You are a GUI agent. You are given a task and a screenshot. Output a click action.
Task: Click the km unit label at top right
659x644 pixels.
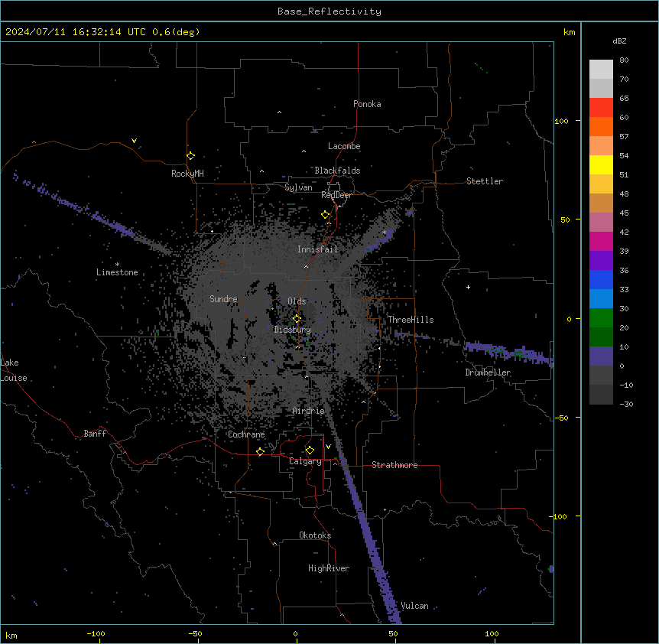[569, 32]
